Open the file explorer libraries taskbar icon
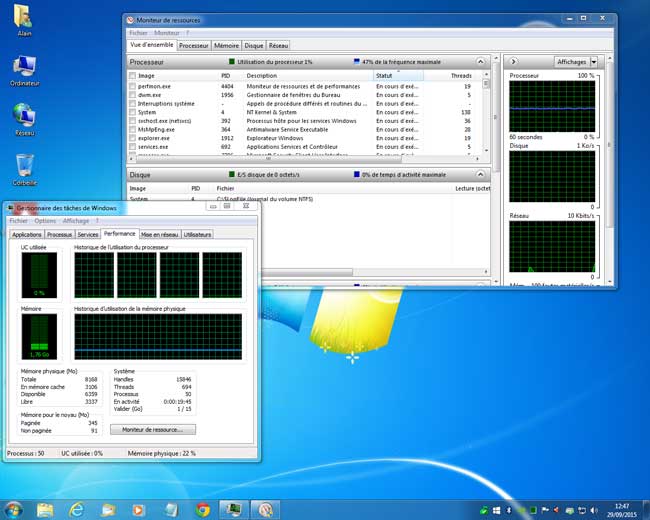 45,510
